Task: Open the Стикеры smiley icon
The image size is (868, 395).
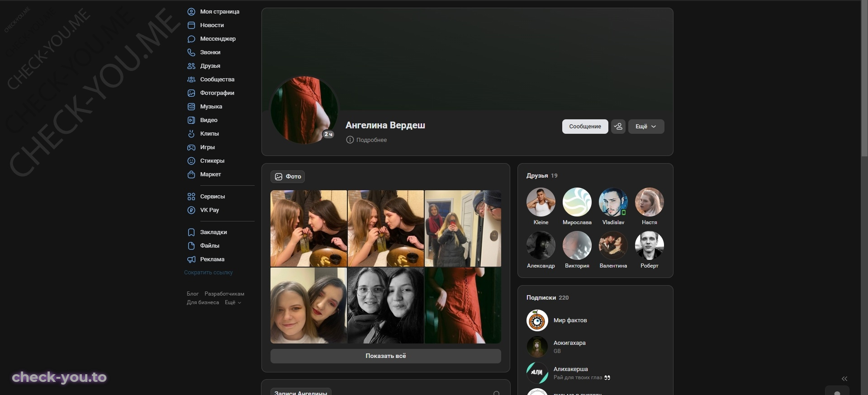Action: click(x=191, y=161)
